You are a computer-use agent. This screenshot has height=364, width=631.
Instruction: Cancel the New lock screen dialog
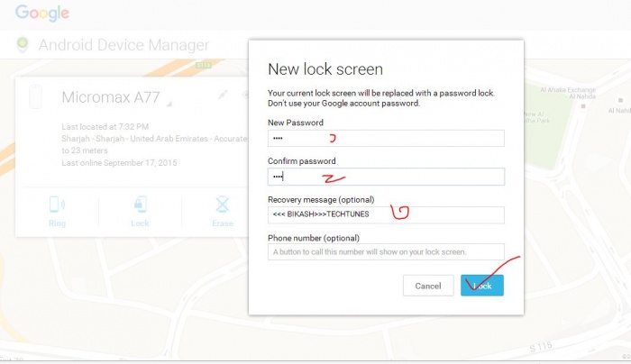click(428, 286)
